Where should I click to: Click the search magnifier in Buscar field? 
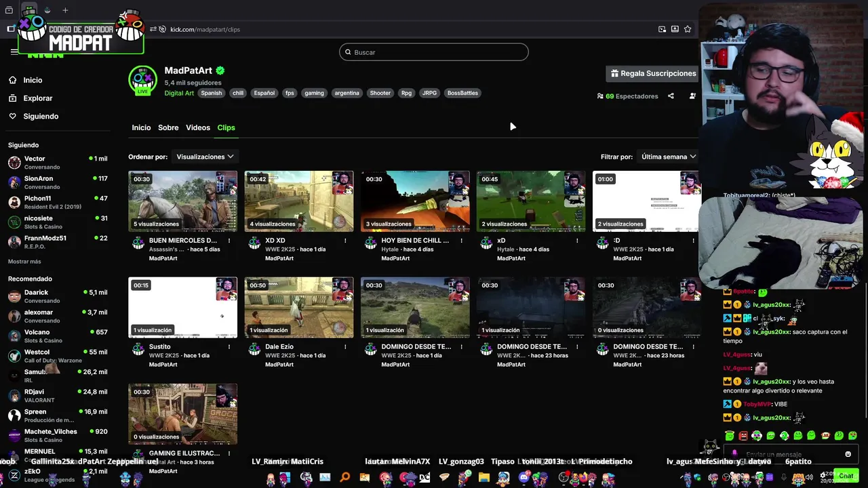click(x=348, y=52)
